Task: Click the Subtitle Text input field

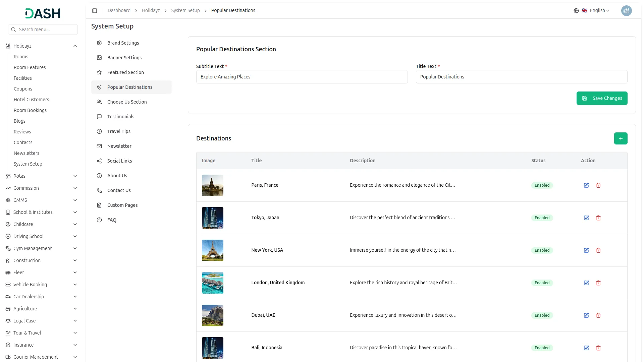Action: pyautogui.click(x=302, y=77)
